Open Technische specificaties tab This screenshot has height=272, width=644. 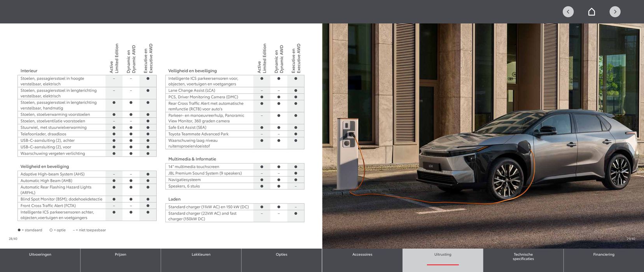(523, 257)
